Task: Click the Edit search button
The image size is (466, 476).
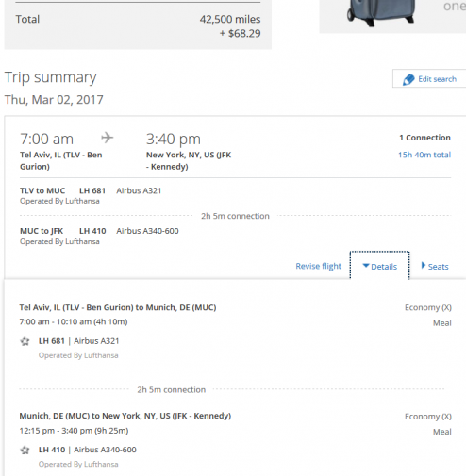Action: tap(429, 78)
